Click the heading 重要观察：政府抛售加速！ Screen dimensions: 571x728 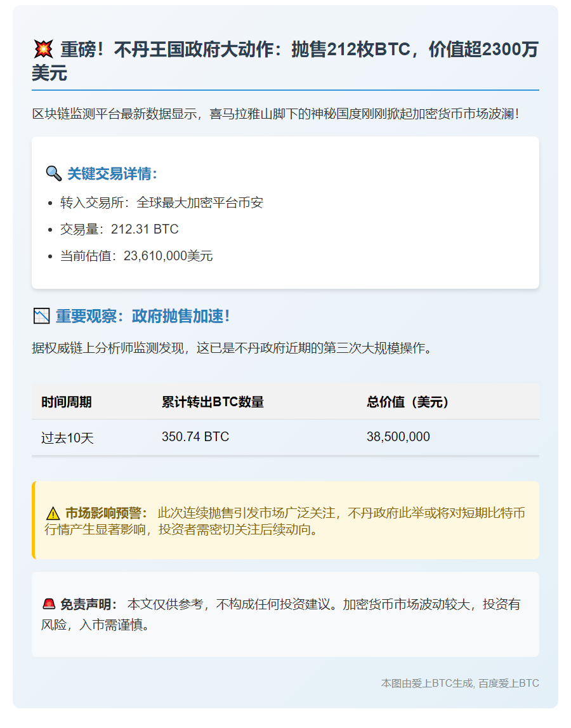[x=143, y=316]
